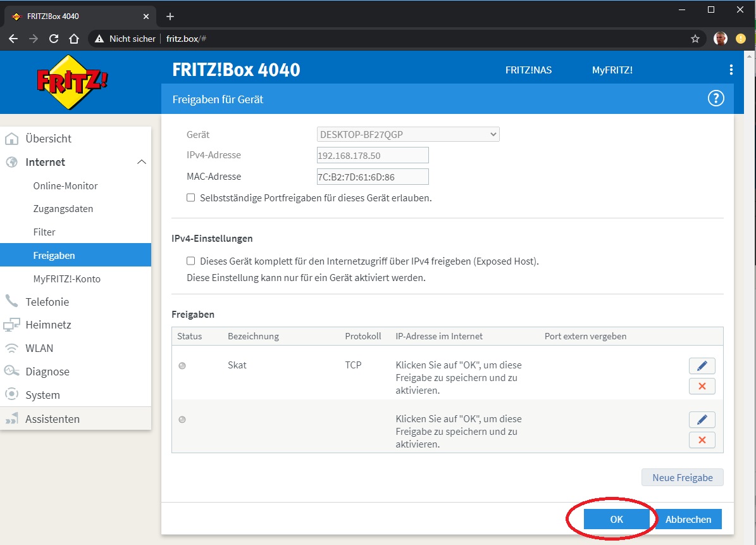Open the Gerät device dropdown
This screenshot has height=545, width=756.
tap(407, 134)
